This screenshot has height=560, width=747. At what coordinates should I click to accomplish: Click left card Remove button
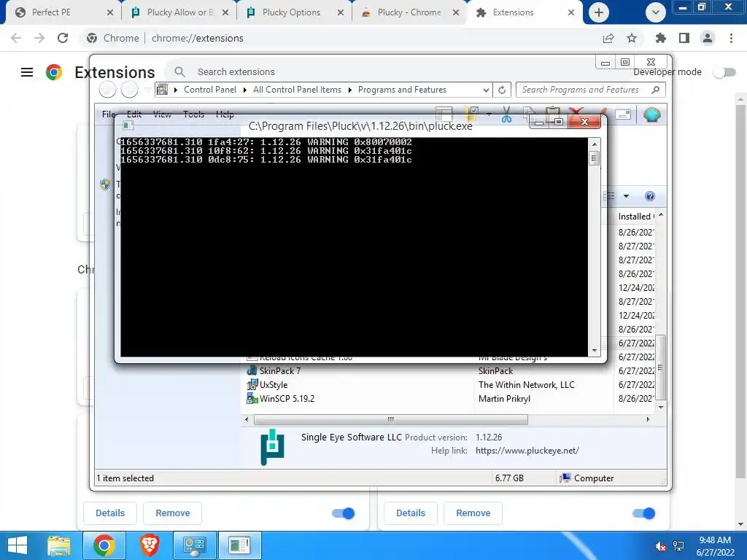pyautogui.click(x=172, y=513)
